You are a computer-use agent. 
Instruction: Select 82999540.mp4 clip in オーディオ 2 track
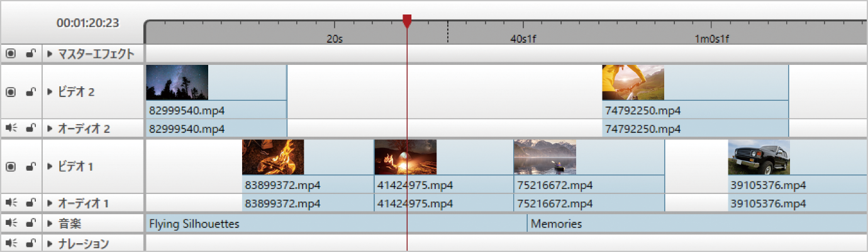click(216, 129)
